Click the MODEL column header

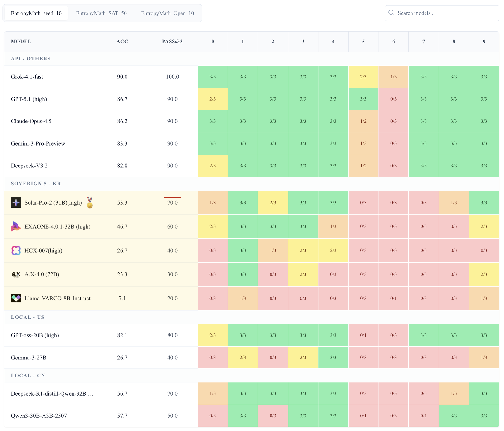[21, 41]
